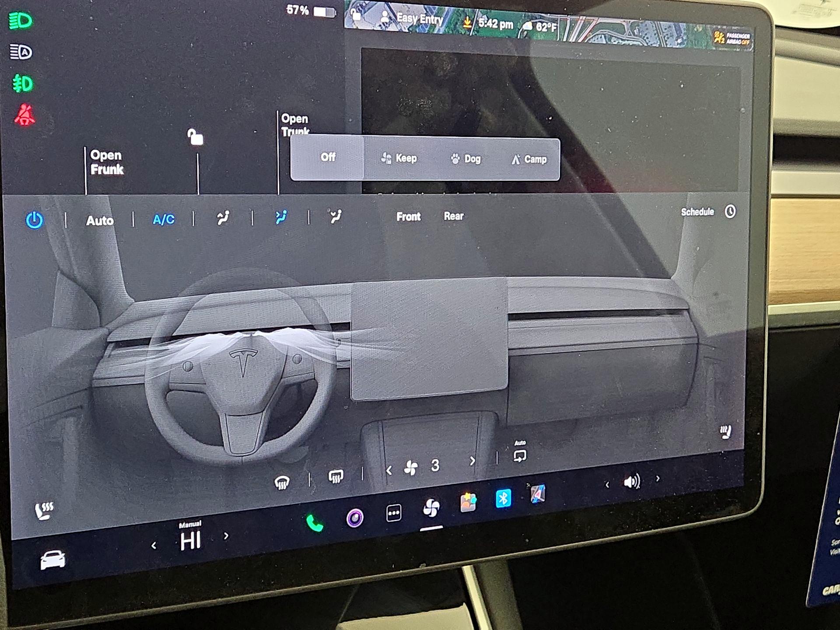Viewport: 840px width, 630px height.
Task: Switch to the Front climate tab
Action: (408, 216)
